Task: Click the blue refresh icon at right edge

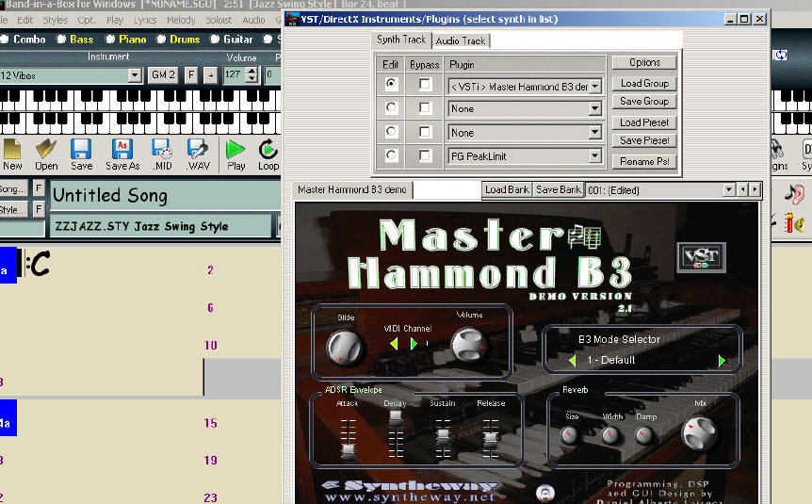Action: [x=781, y=55]
